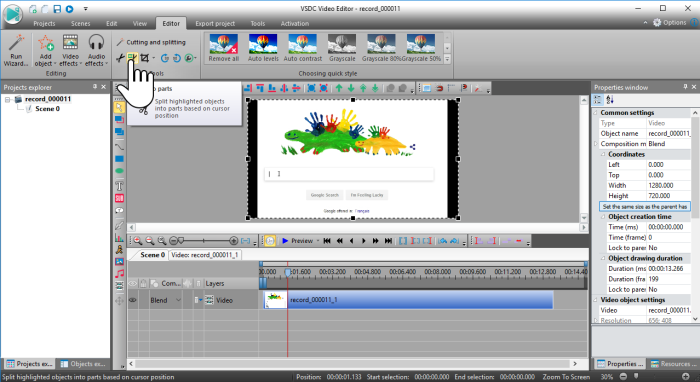
Task: Open Video effects in the ribbon
Action: click(71, 50)
